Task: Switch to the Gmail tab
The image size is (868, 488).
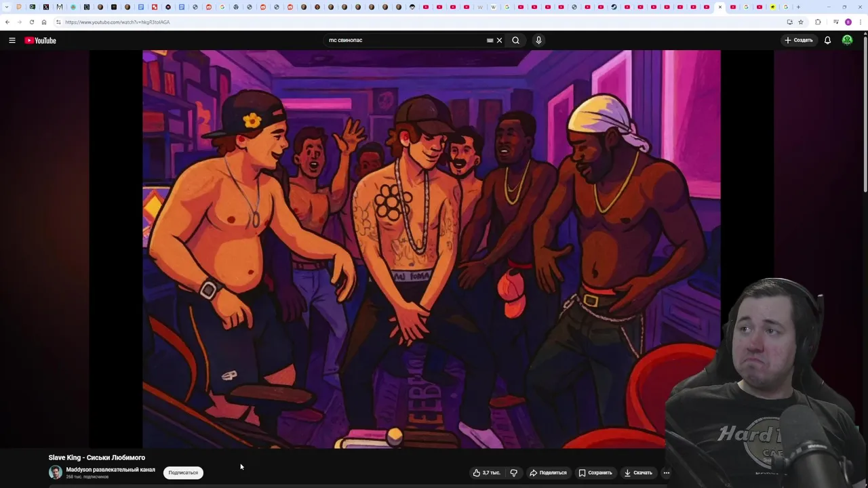Action: (60, 7)
